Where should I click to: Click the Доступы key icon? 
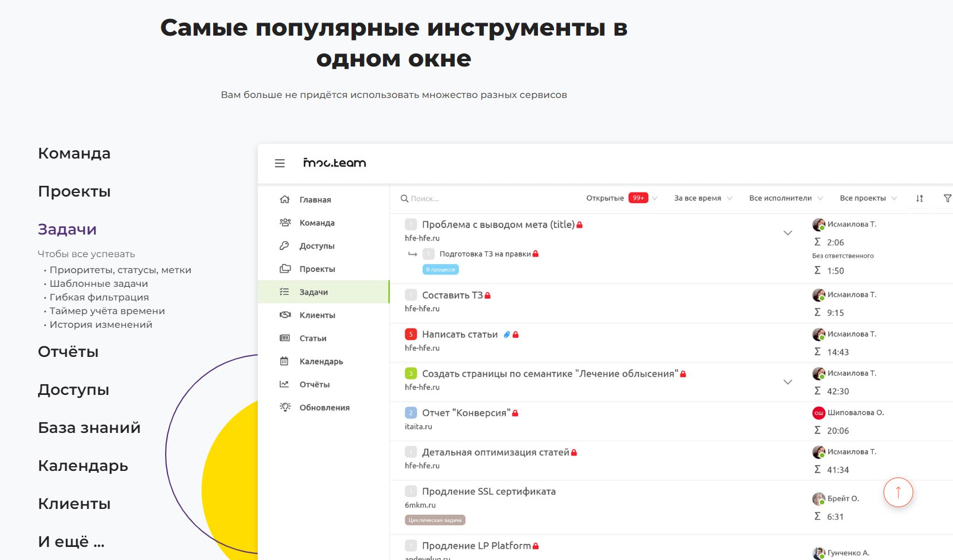(285, 246)
